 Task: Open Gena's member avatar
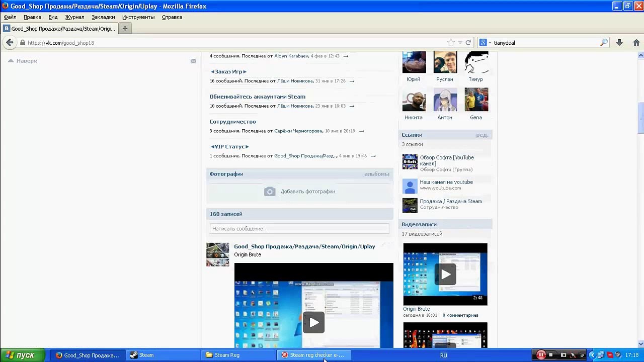(x=476, y=100)
